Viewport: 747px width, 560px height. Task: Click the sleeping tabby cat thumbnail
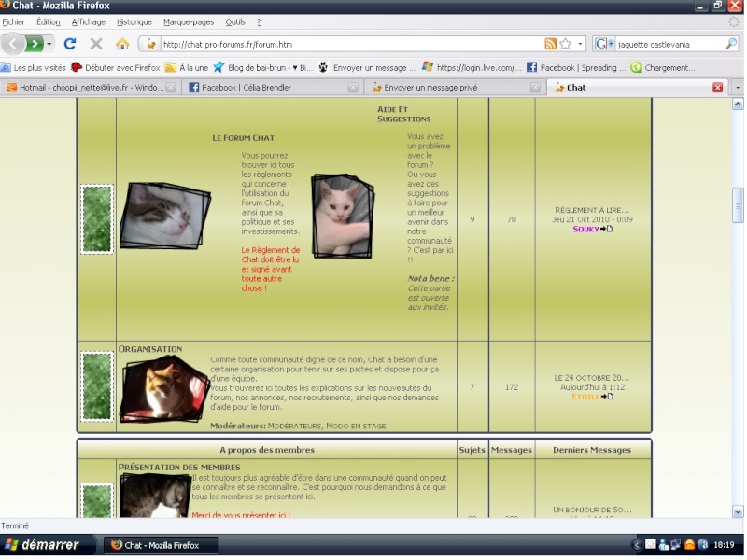[165, 216]
